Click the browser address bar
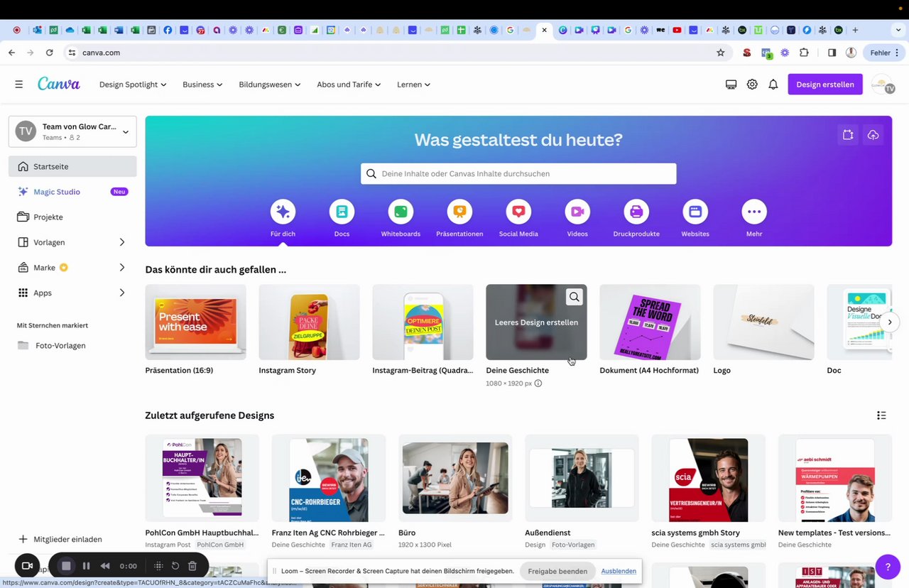 pyautogui.click(x=398, y=53)
